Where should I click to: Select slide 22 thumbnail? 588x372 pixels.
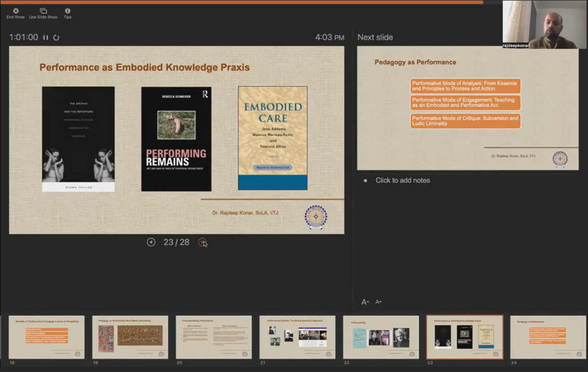[381, 337]
